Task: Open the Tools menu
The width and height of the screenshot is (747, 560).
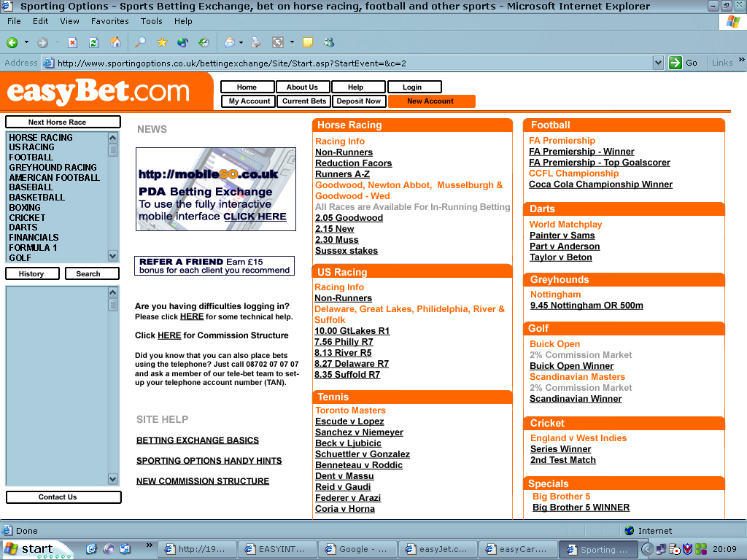Action: 152,21
